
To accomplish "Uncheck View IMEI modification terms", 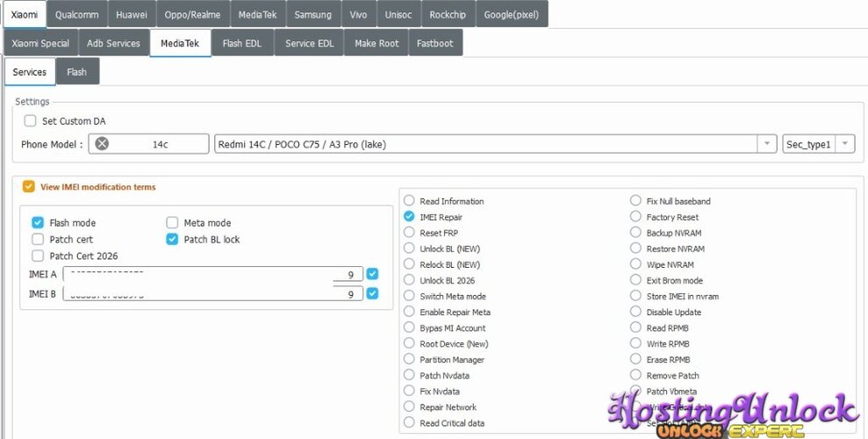I will coord(28,186).
